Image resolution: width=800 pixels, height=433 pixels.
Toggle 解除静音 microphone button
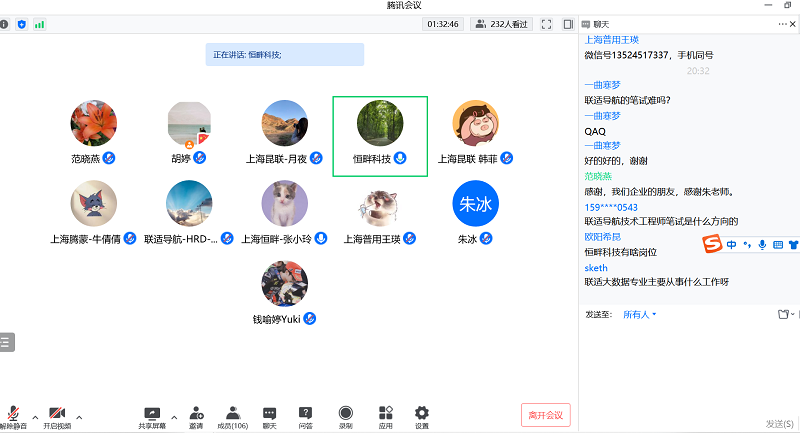[x=14, y=414]
